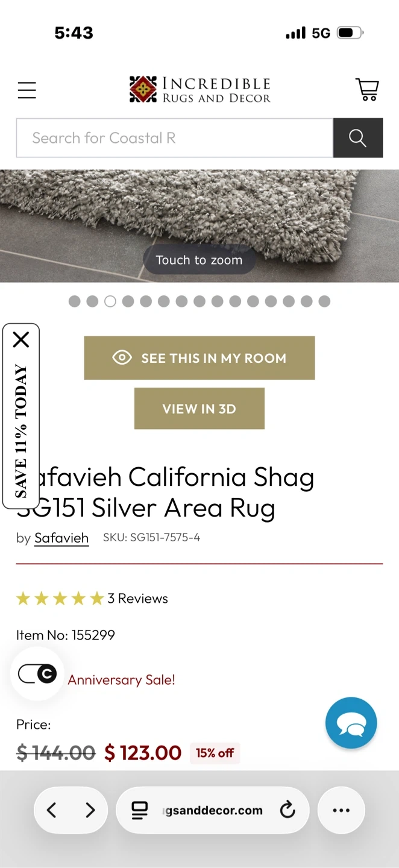Open the 3 Reviews link
The image size is (399, 868).
pos(138,599)
